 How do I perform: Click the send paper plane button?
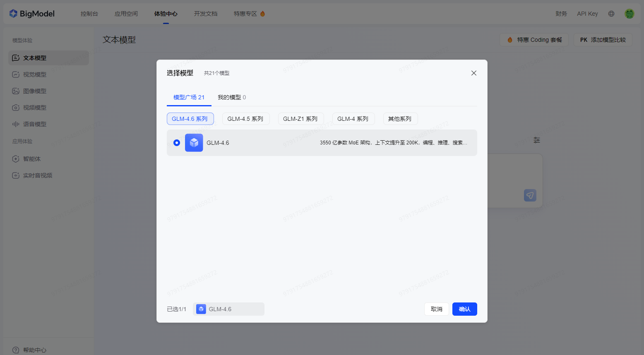click(x=530, y=195)
